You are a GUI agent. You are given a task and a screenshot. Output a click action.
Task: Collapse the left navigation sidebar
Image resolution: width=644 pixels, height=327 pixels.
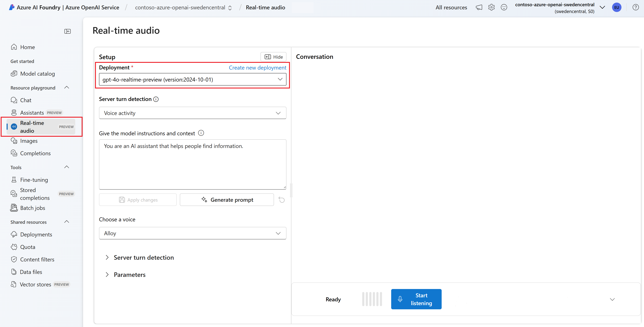(x=67, y=31)
